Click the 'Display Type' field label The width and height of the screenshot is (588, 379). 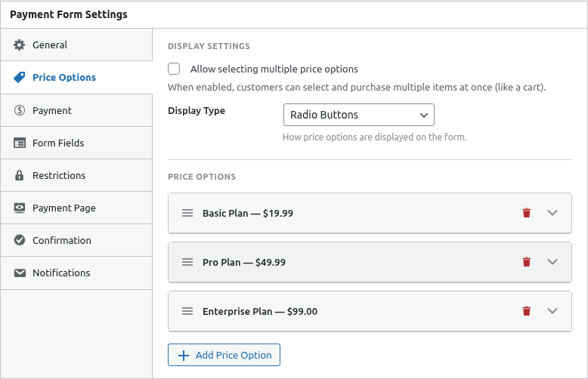pyautogui.click(x=197, y=111)
